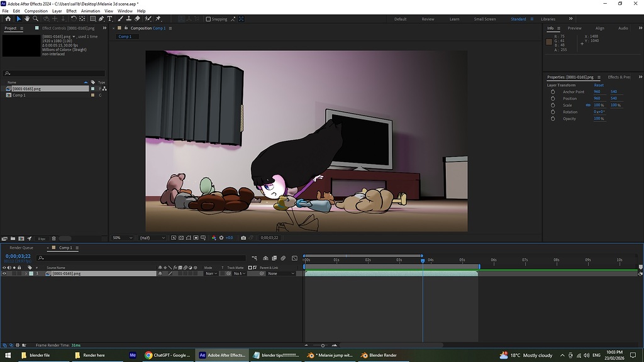Open the Effect menu

pyautogui.click(x=72, y=11)
